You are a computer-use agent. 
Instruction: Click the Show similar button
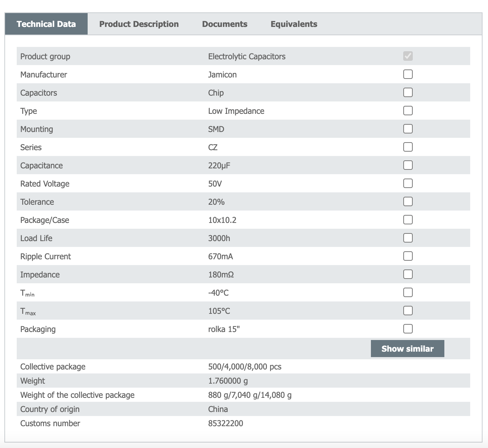coord(407,349)
